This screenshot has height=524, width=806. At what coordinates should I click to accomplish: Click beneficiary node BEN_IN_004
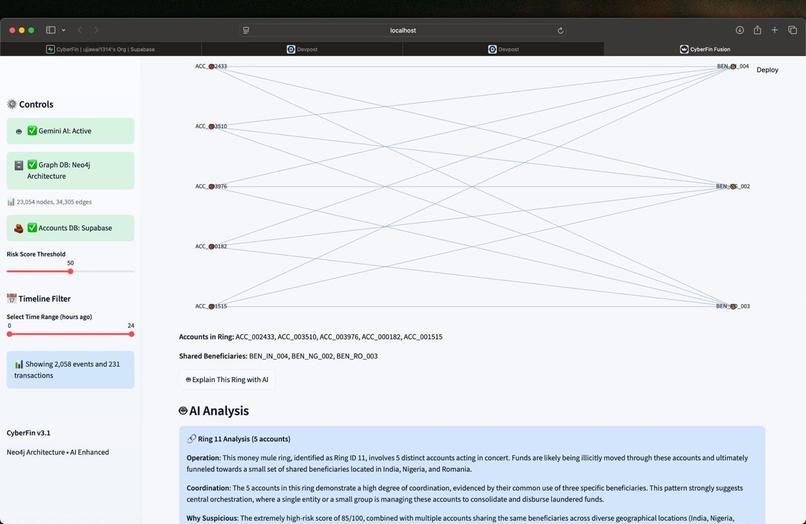(733, 66)
